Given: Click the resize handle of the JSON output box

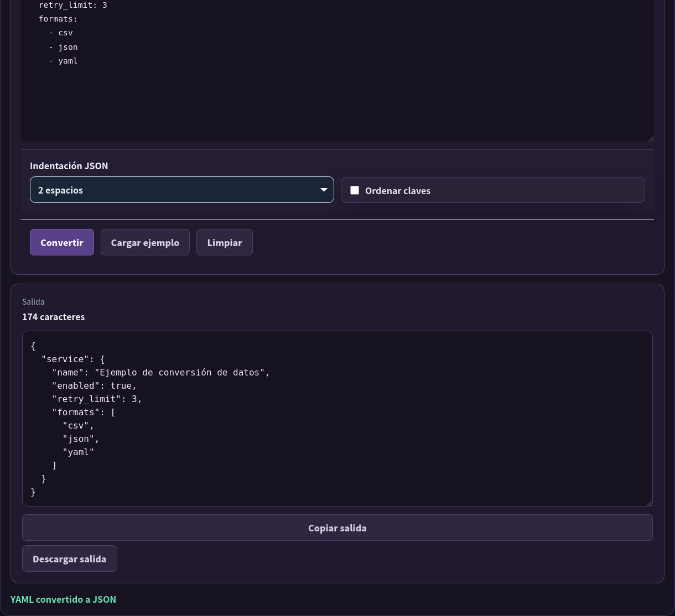Looking at the screenshot, I should [x=649, y=503].
